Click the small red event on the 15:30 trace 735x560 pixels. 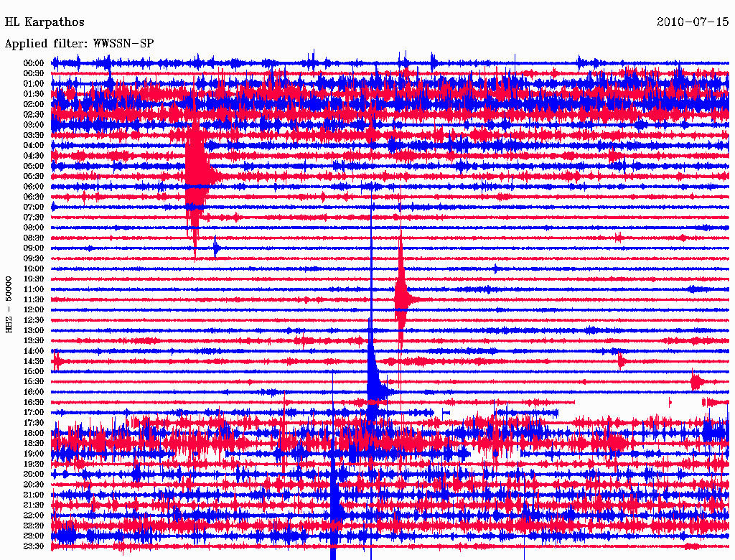pos(696,381)
